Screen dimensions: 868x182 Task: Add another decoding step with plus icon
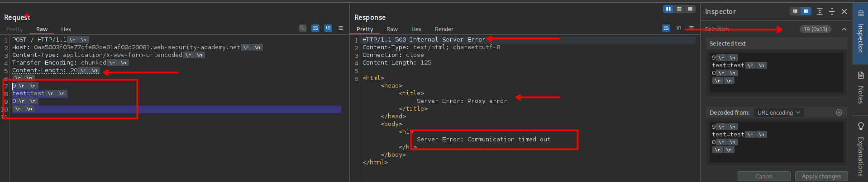coord(839,112)
